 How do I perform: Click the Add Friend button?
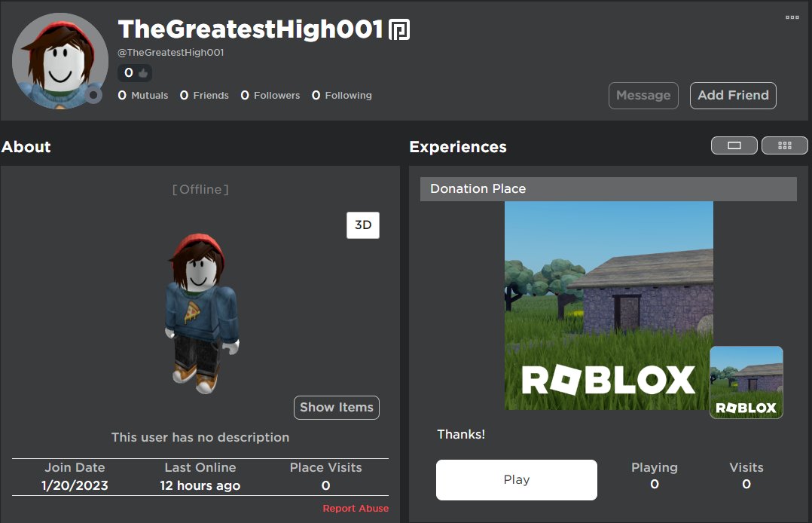tap(733, 96)
